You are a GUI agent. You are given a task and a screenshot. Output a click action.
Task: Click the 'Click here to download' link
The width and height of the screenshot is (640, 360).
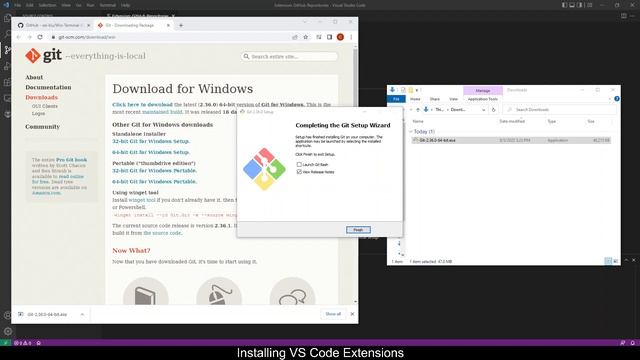142,104
